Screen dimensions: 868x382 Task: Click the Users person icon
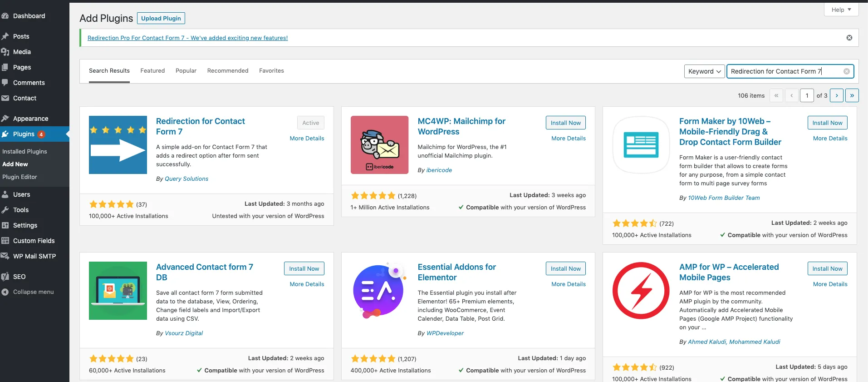(x=5, y=194)
